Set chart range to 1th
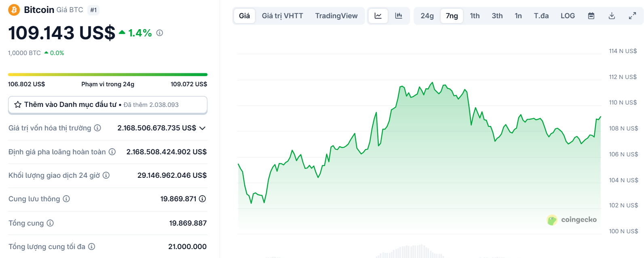The image size is (644, 258). coord(475,16)
